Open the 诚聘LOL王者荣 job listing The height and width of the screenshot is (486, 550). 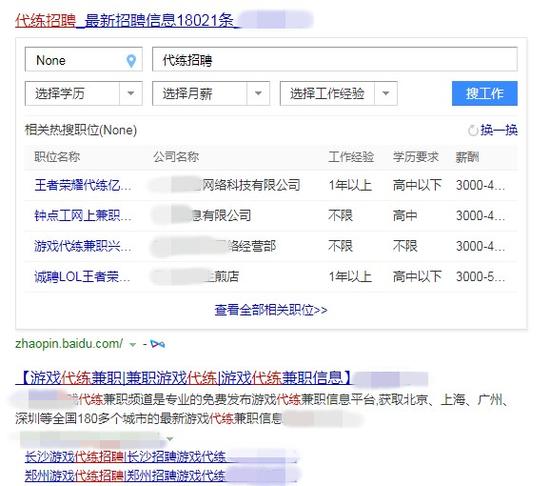[82, 277]
